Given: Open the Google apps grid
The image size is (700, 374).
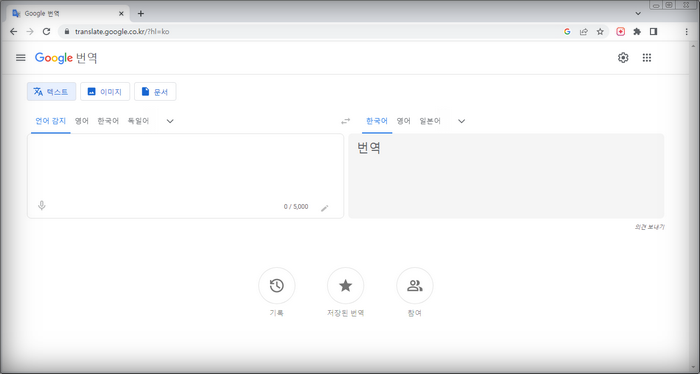Looking at the screenshot, I should (x=647, y=58).
